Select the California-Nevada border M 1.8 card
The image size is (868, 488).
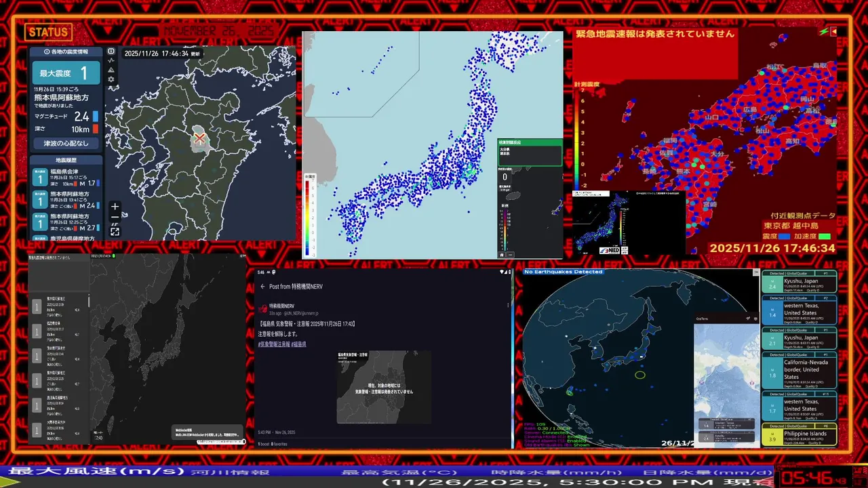(x=799, y=370)
